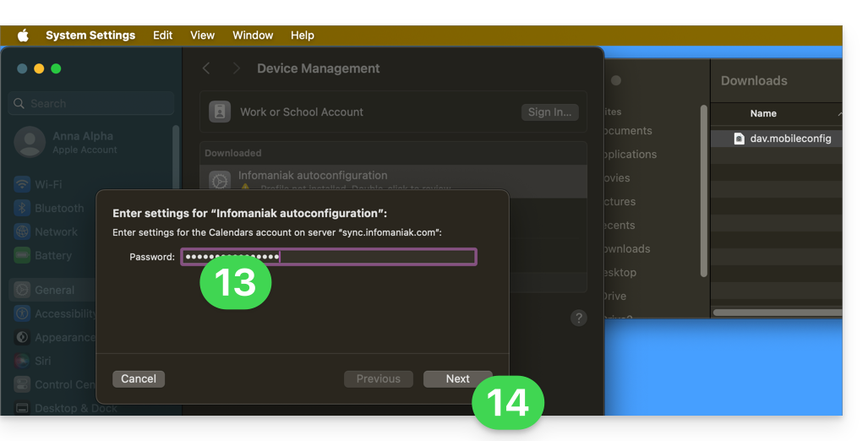Sort by the Name column header

click(x=763, y=113)
